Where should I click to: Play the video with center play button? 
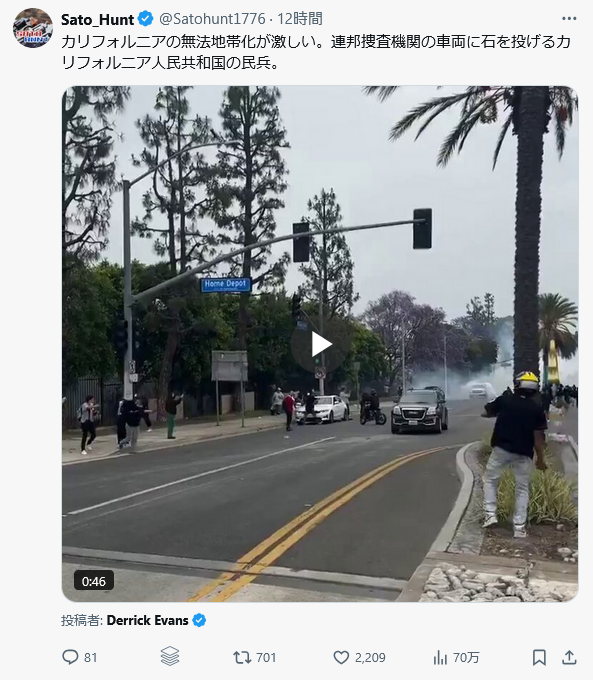pyautogui.click(x=321, y=345)
